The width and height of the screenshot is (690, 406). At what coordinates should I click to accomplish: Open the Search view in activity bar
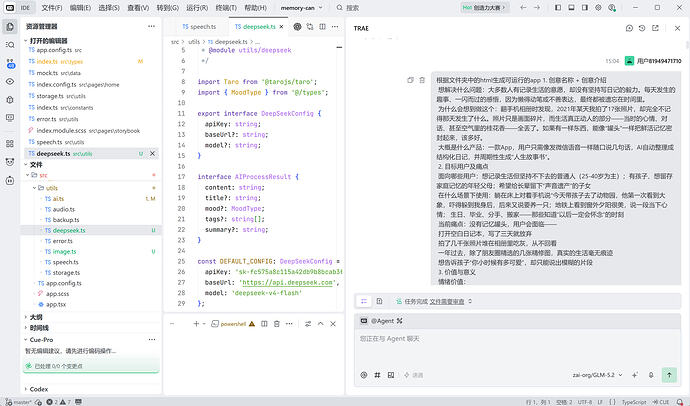point(10,45)
